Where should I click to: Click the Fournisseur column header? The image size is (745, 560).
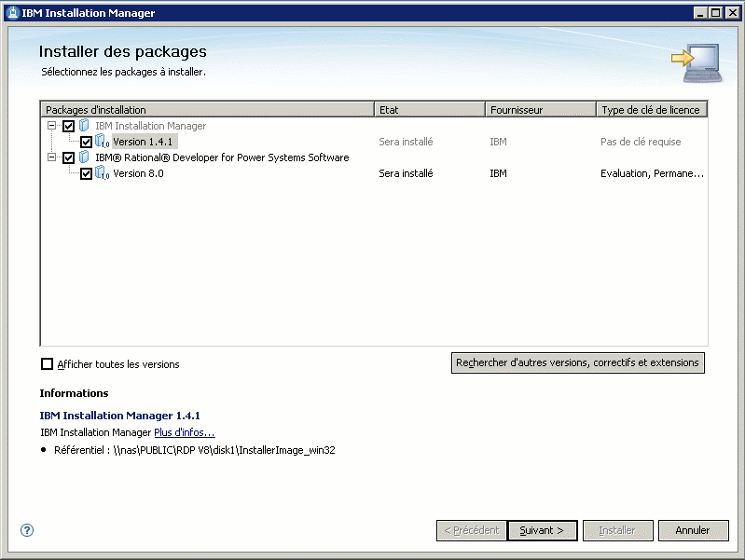coord(541,110)
